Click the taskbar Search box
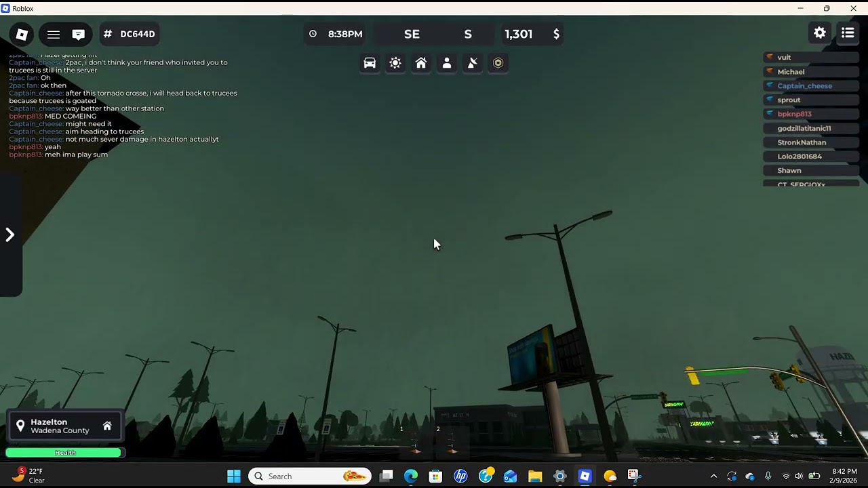Viewport: 868px width, 488px height. pyautogui.click(x=310, y=476)
